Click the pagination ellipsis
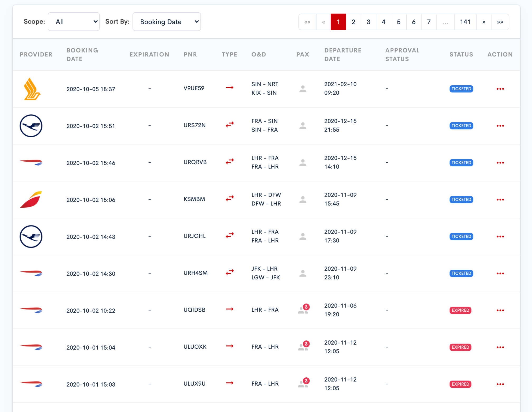The height and width of the screenshot is (412, 532). (445, 22)
